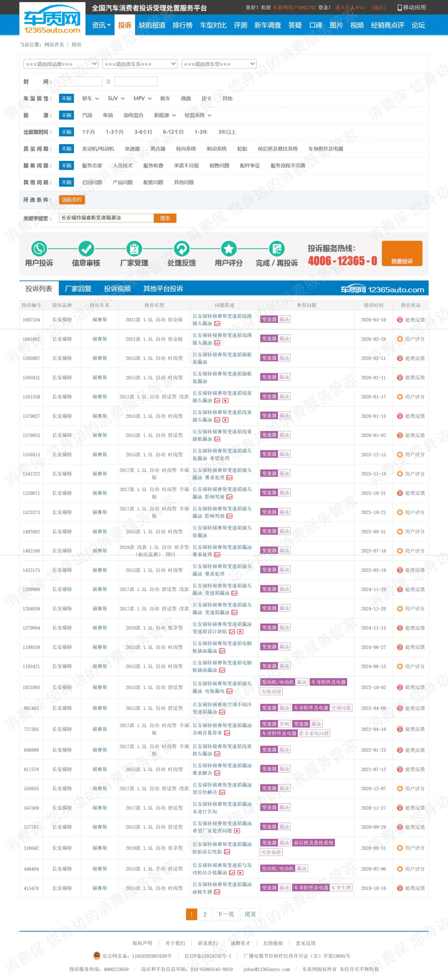Click the keyword search input field

(106, 218)
